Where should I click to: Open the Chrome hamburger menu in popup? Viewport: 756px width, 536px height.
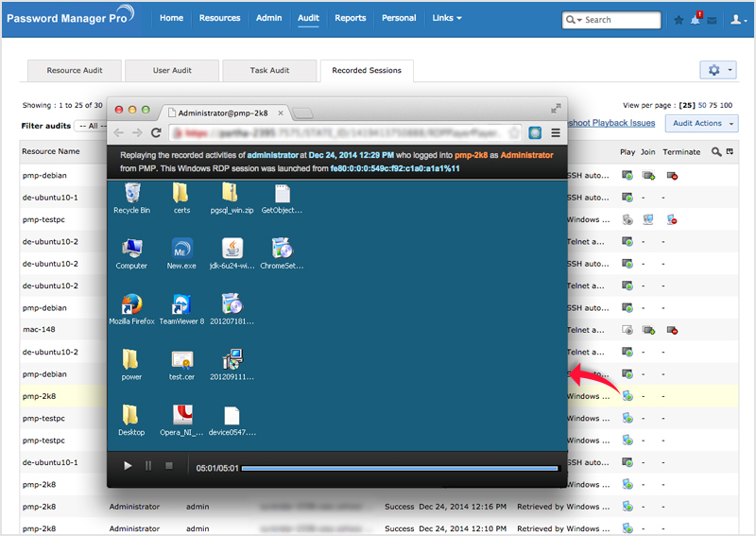point(556,132)
